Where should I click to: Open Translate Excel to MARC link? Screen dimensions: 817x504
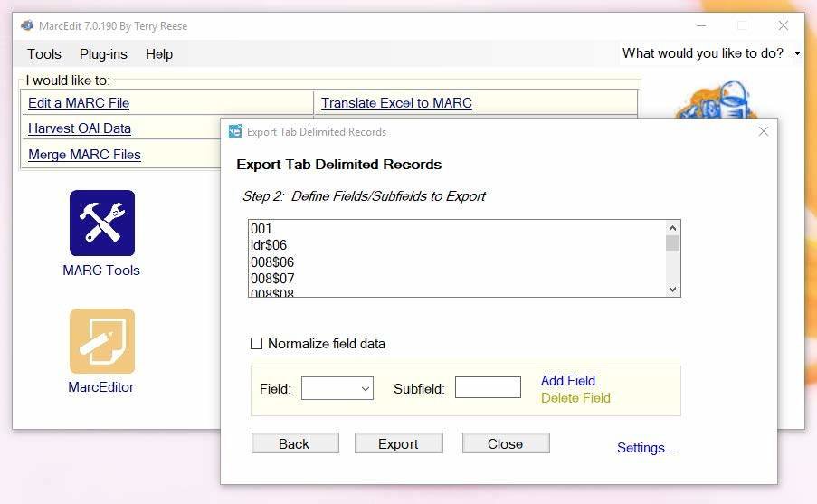(396, 103)
